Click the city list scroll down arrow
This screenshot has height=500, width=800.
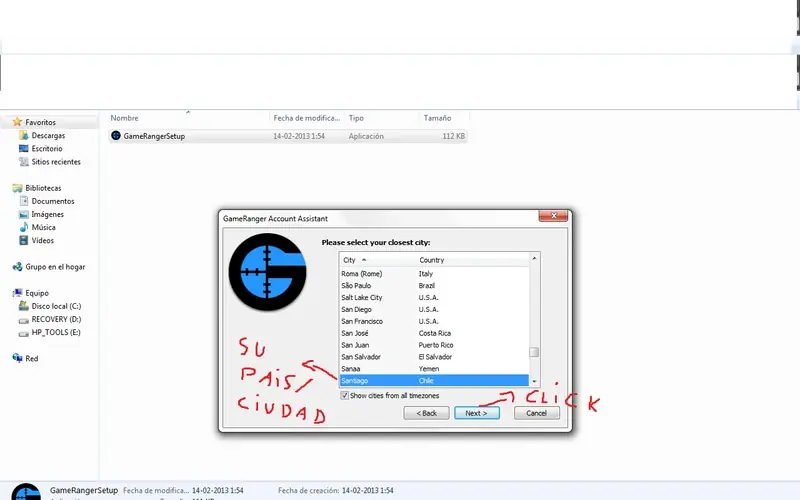[534, 381]
